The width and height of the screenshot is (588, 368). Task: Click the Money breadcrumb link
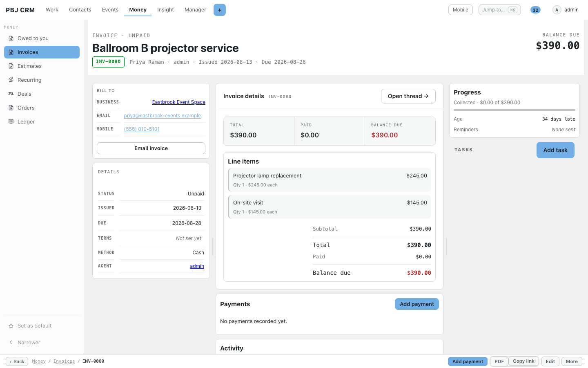click(39, 361)
